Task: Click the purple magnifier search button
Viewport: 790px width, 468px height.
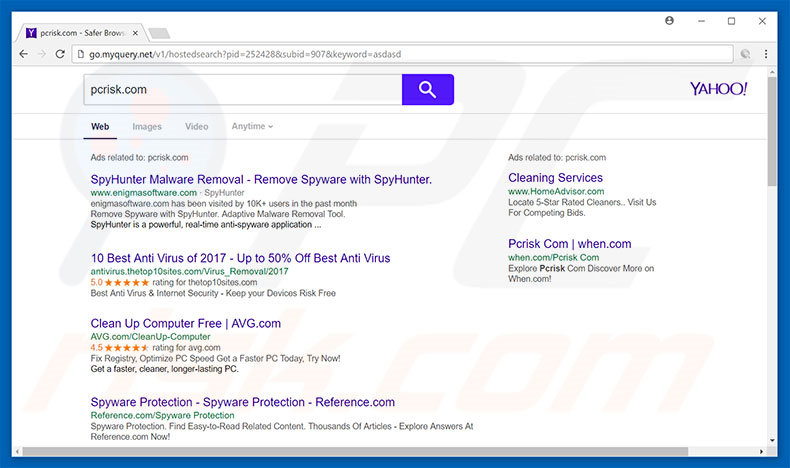Action: coord(428,90)
